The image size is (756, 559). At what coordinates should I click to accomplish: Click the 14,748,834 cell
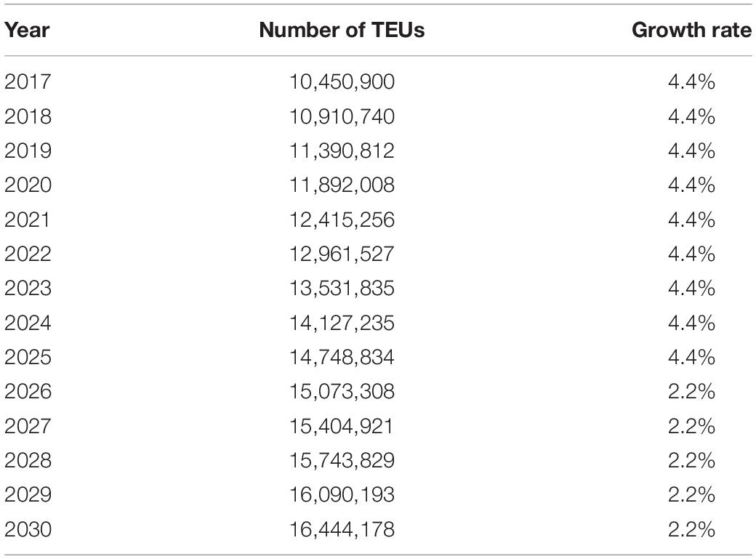(342, 357)
